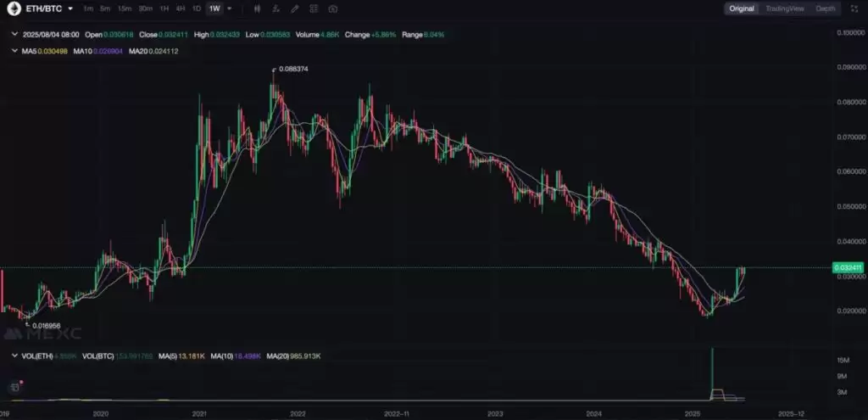Select the 1H timeframe
The width and height of the screenshot is (868, 420).
(x=164, y=8)
